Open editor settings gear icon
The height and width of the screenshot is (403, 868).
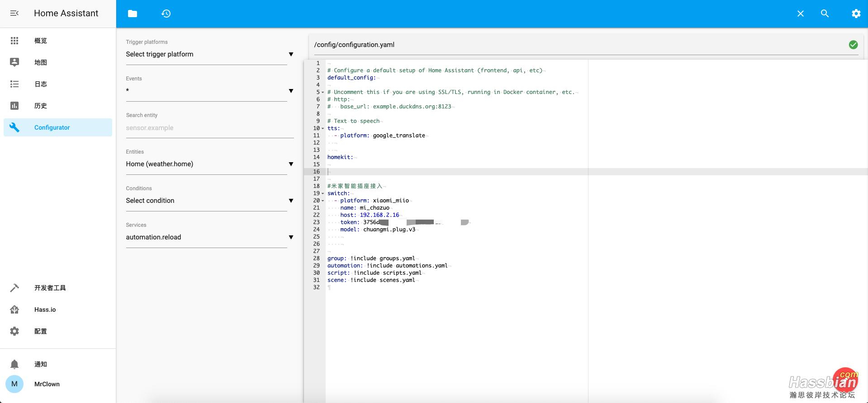coord(856,14)
